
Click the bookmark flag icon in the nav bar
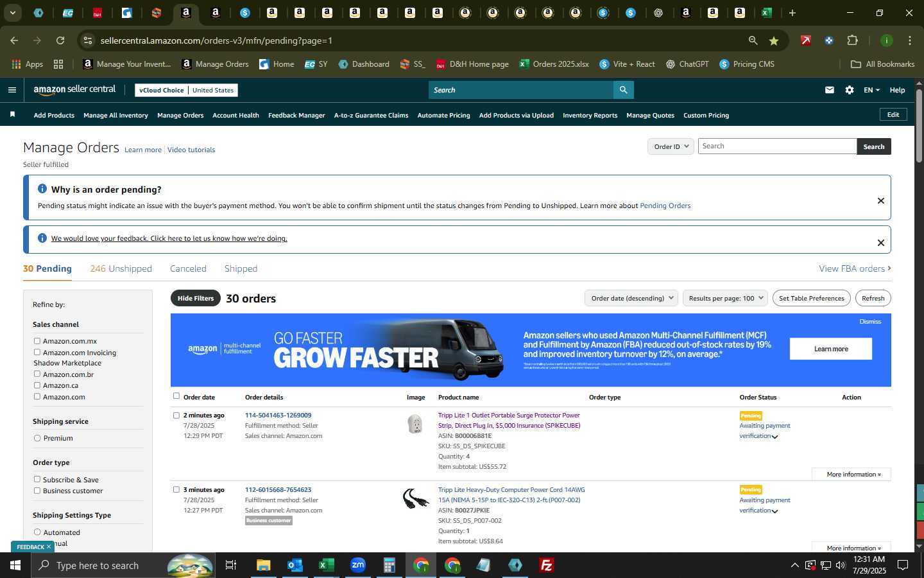12,114
